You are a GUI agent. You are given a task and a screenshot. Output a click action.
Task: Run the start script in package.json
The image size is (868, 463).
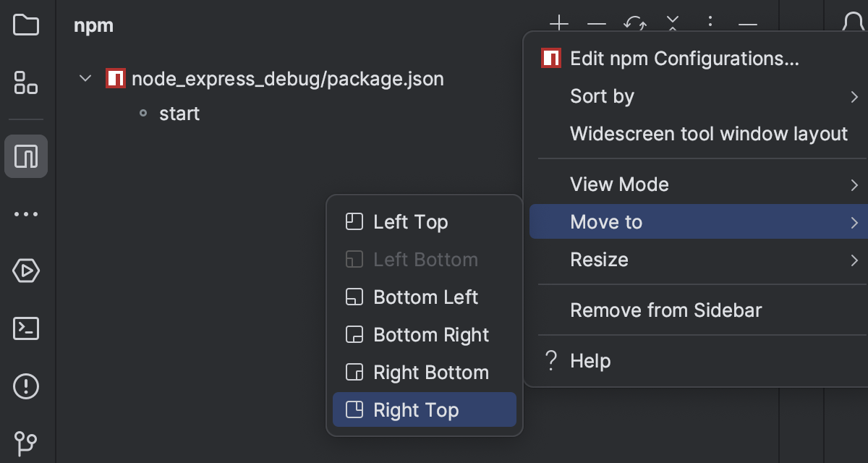click(x=179, y=113)
